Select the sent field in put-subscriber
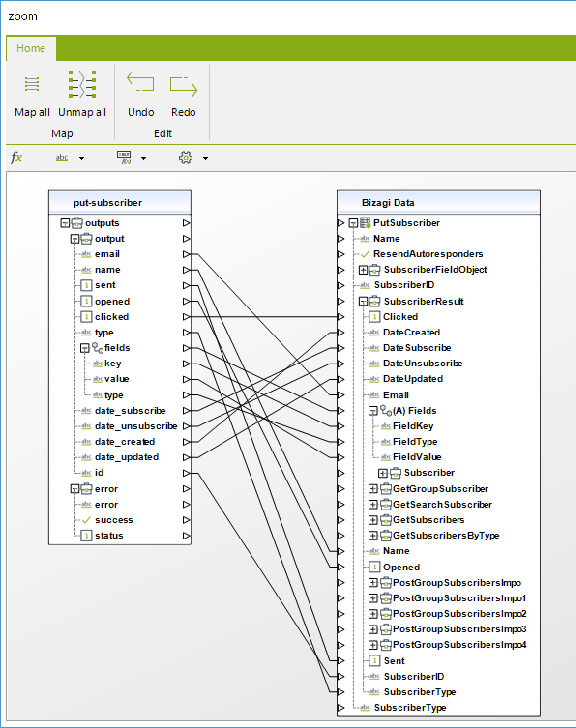This screenshot has height=728, width=576. [105, 285]
